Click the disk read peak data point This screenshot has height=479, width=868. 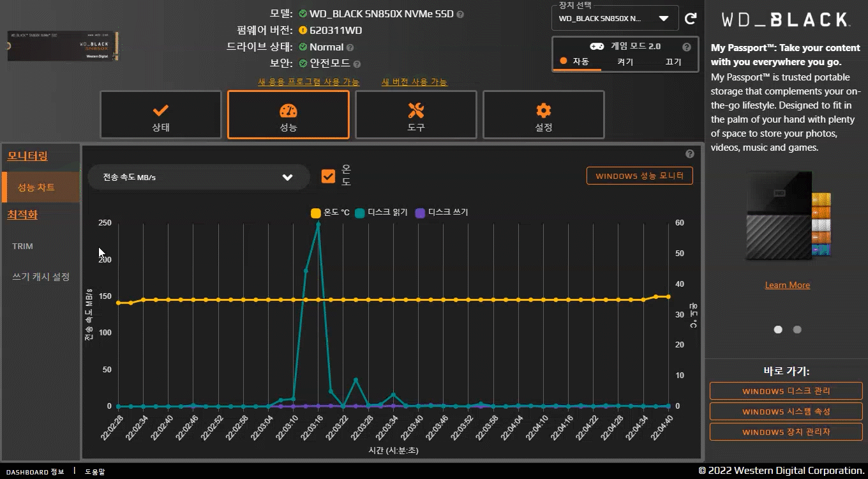tap(318, 225)
